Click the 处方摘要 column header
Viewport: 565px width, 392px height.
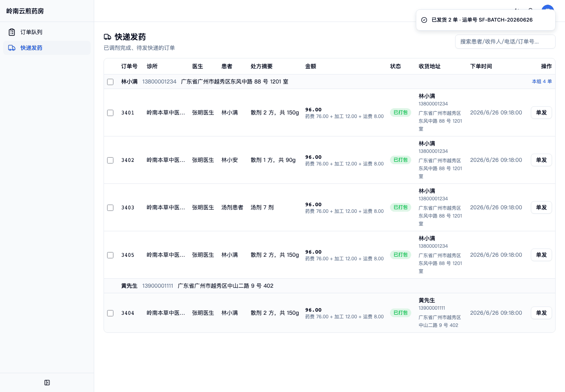pos(262,66)
